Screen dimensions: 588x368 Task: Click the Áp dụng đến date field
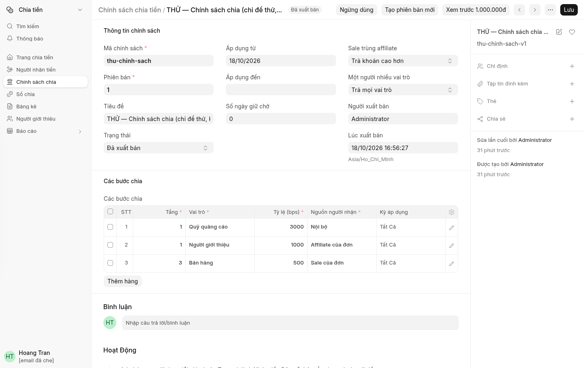click(x=281, y=90)
